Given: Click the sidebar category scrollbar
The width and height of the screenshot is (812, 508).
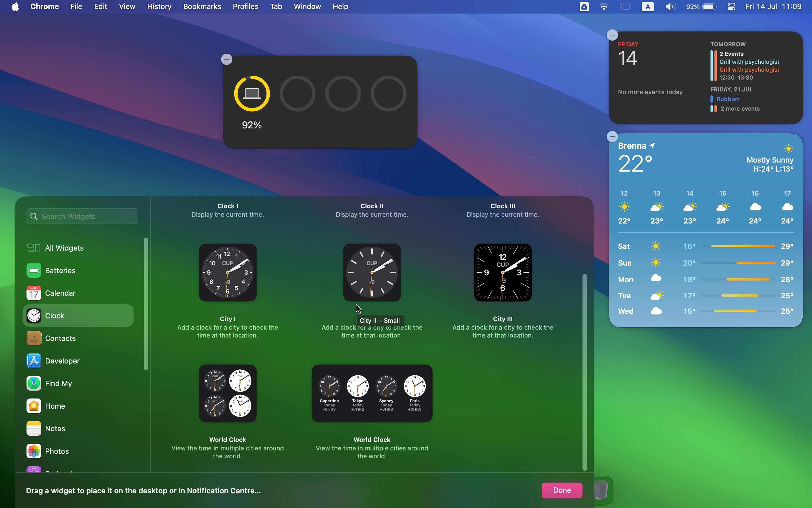Looking at the screenshot, I should coord(146,304).
